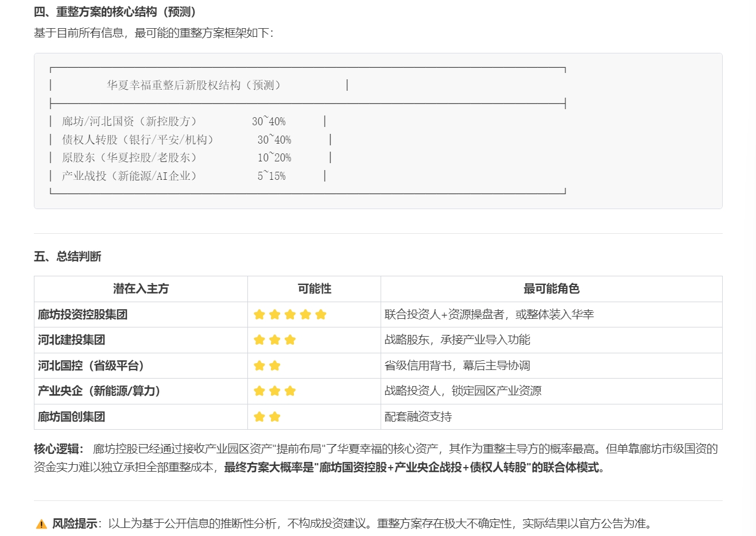
Task: Select the 可能性 column header
Action: (314, 289)
